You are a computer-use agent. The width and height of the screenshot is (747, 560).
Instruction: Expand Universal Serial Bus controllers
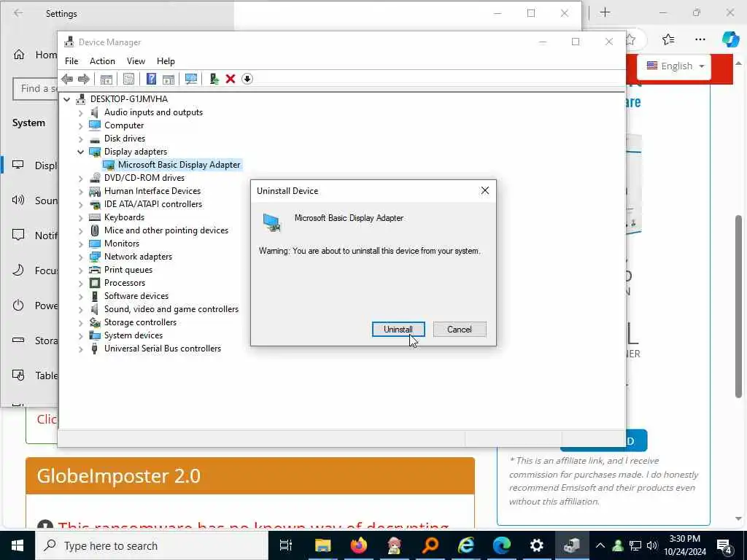click(x=80, y=349)
